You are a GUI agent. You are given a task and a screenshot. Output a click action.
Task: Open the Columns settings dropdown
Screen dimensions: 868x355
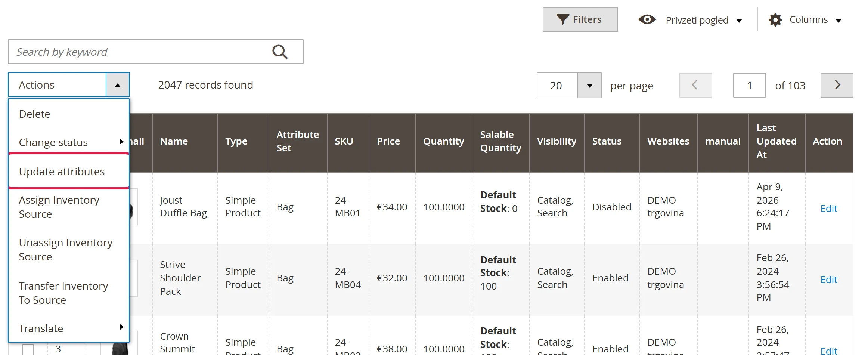(x=805, y=20)
